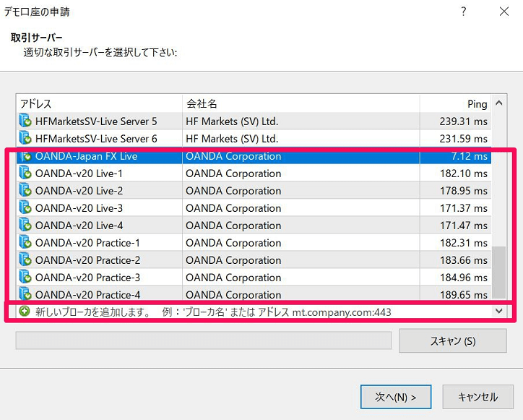Click the OANDA-v20 Live-1 server icon
This screenshot has height=420, width=523.
point(25,173)
